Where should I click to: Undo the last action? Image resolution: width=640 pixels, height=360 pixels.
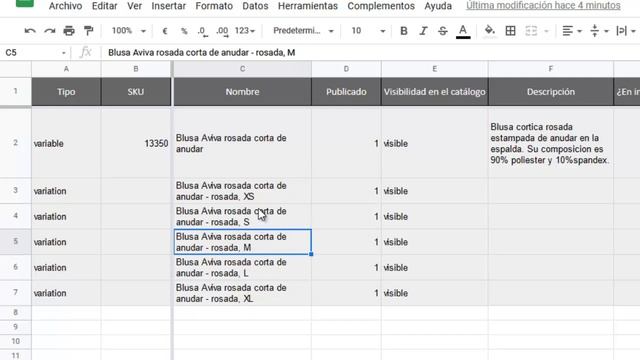[x=30, y=31]
